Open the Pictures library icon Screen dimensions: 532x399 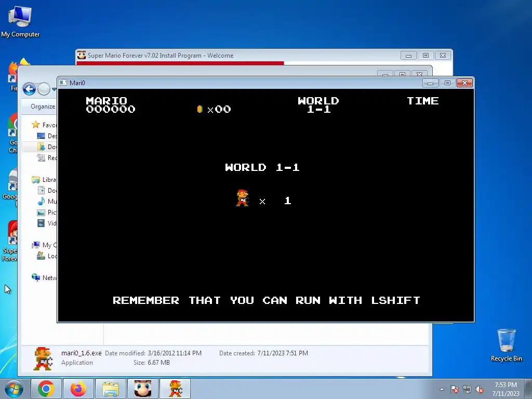point(41,212)
